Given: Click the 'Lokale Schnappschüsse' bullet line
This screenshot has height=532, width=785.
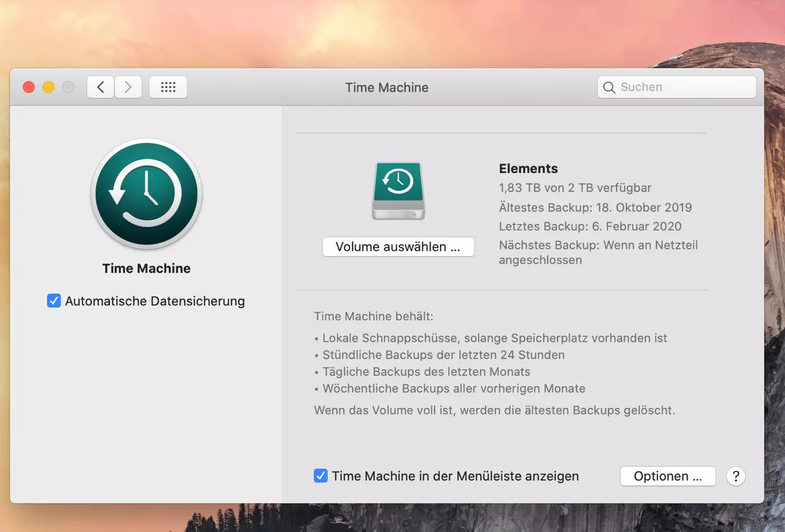Looking at the screenshot, I should (491, 338).
